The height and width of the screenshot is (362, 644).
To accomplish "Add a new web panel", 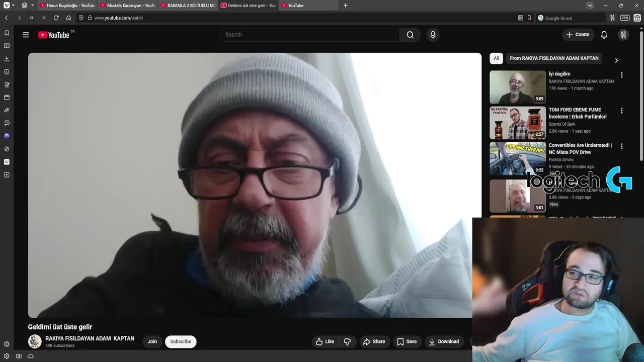I will pyautogui.click(x=7, y=175).
